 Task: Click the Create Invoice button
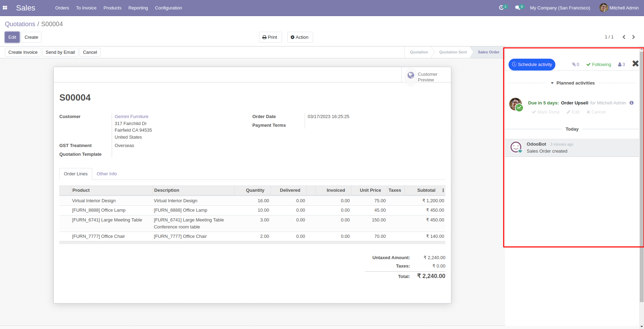point(23,52)
